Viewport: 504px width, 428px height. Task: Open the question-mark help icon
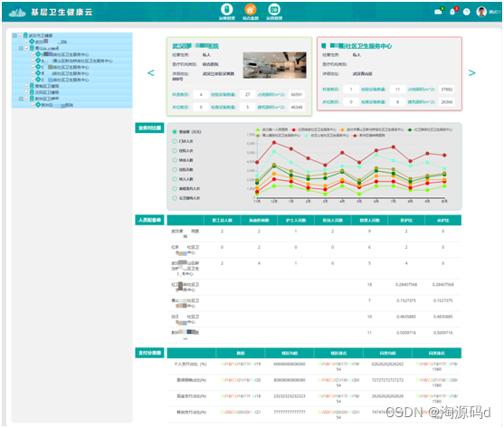[x=466, y=12]
